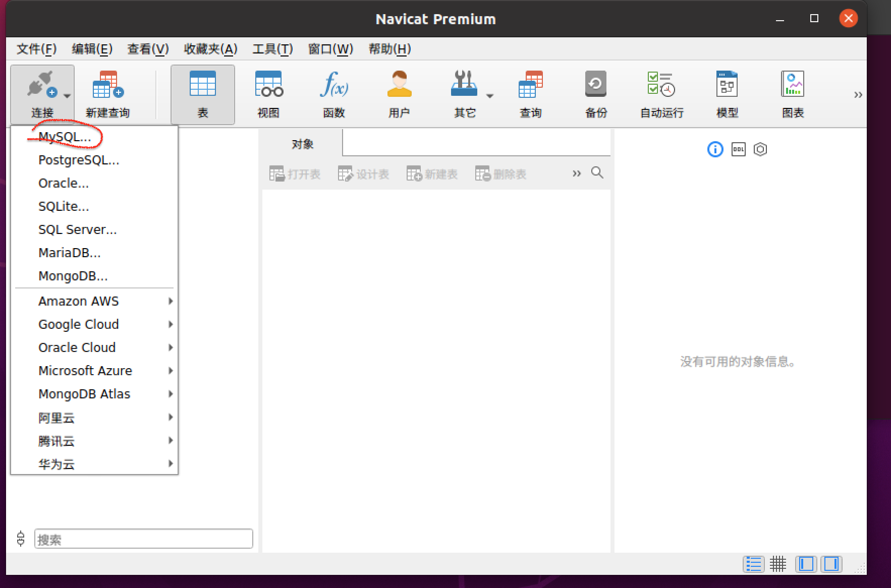Viewport: 891px width, 588px height.
Task: Click the magnifier search icon in object pane
Action: (597, 172)
